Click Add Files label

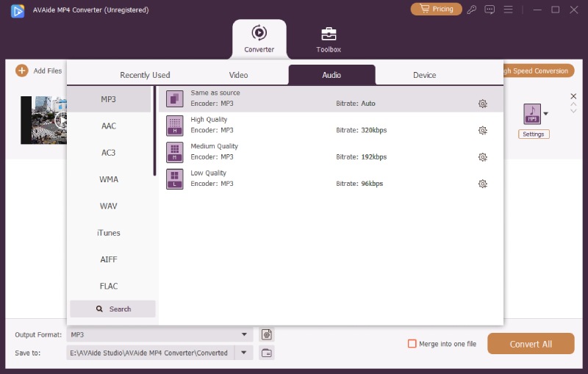click(48, 71)
